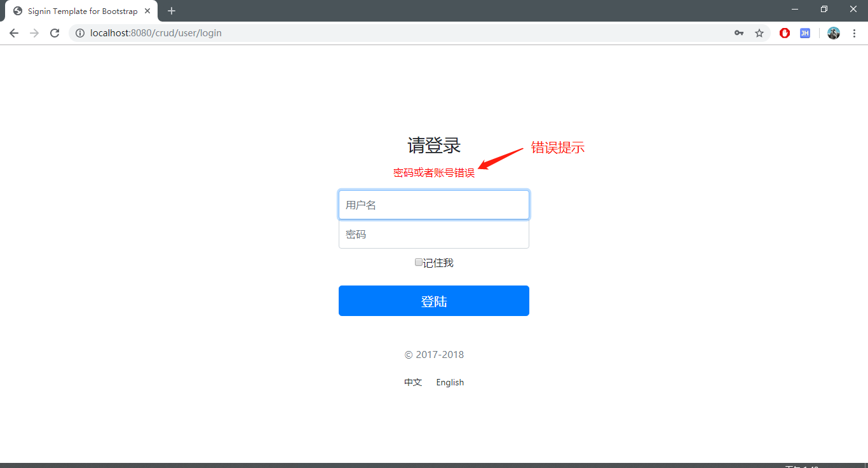Click the JH extension icon in the toolbar
The image size is (868, 468).
(804, 32)
